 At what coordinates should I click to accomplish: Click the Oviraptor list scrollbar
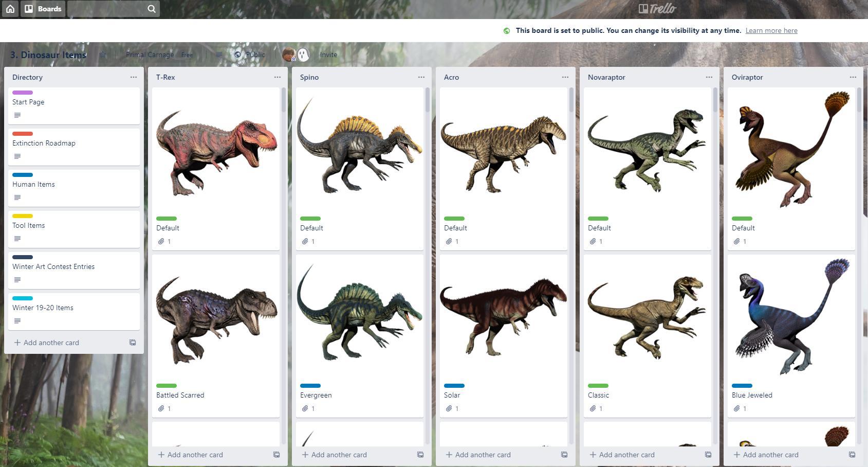click(x=859, y=99)
